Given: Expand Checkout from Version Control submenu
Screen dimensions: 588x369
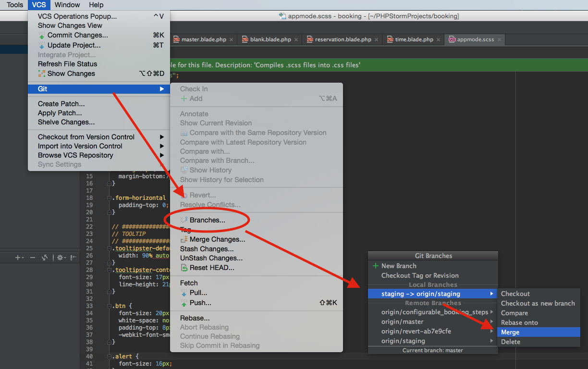Looking at the screenshot, I should (162, 137).
